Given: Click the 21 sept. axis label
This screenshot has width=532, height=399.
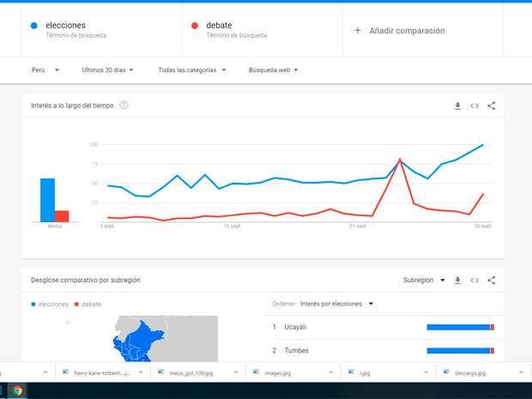Looking at the screenshot, I should point(358,226).
